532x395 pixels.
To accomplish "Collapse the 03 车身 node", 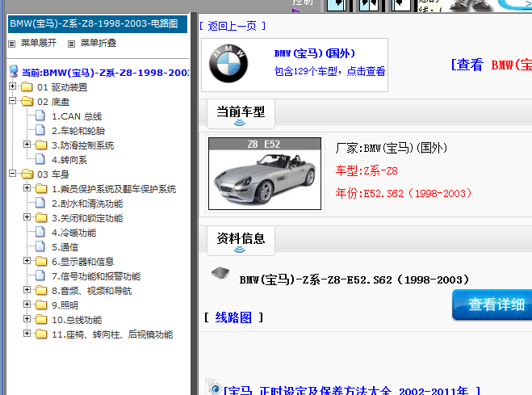I will tap(13, 174).
